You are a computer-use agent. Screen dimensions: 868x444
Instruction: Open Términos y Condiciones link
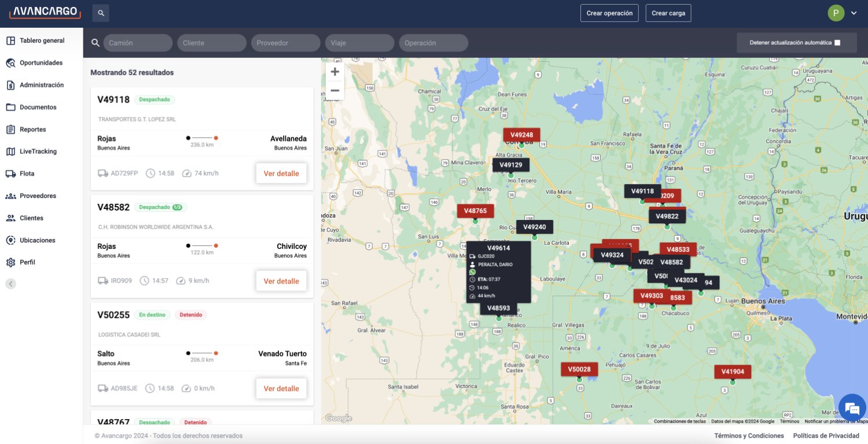click(749, 436)
